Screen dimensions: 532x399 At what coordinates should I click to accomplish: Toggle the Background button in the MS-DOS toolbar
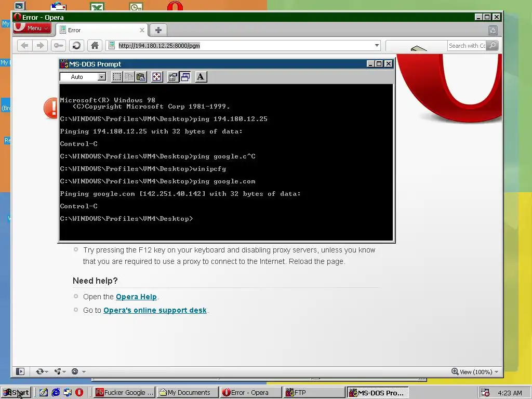[x=185, y=77]
